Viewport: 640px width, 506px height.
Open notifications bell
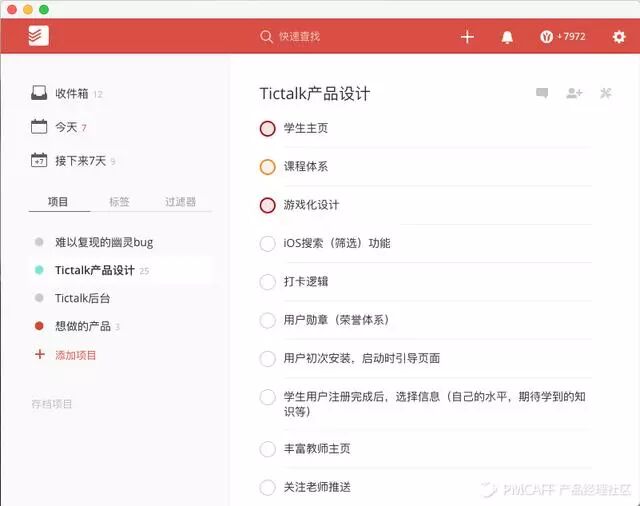tap(507, 37)
